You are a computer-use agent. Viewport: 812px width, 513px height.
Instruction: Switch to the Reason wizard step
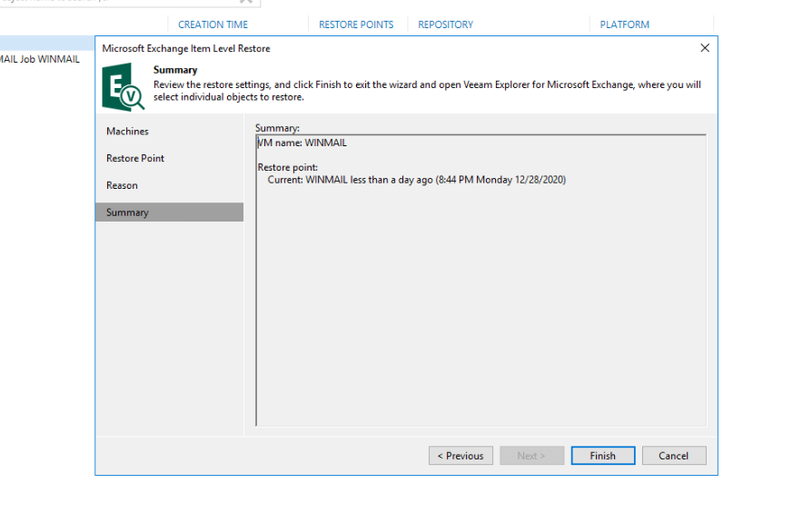coord(122,185)
